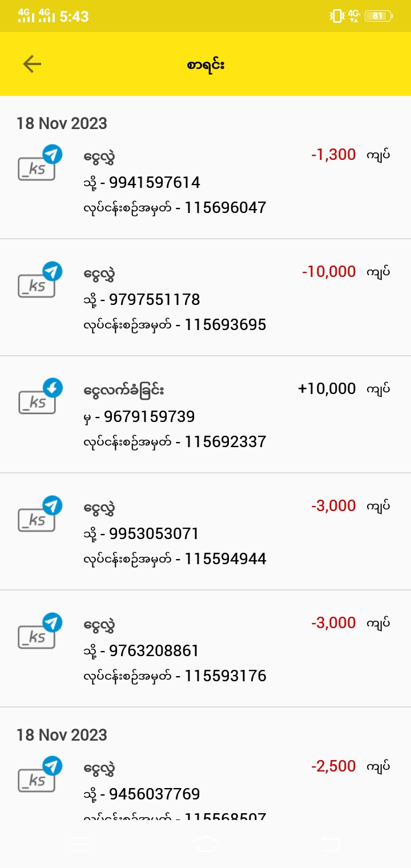Tap the first 18 Nov 2023 date header
This screenshot has width=411, height=868.
62,123
